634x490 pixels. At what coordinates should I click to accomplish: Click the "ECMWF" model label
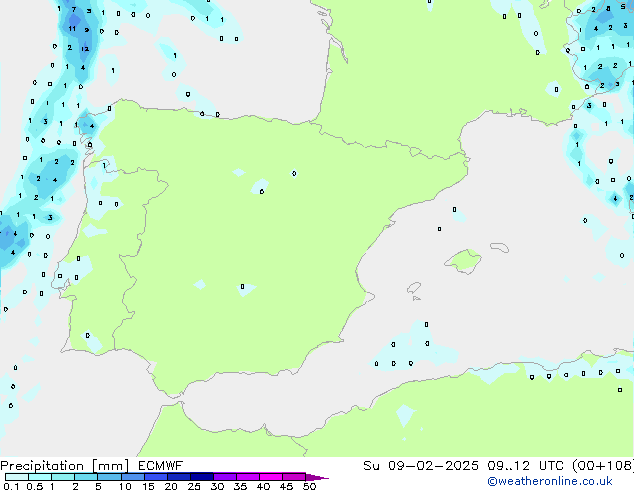point(161,466)
